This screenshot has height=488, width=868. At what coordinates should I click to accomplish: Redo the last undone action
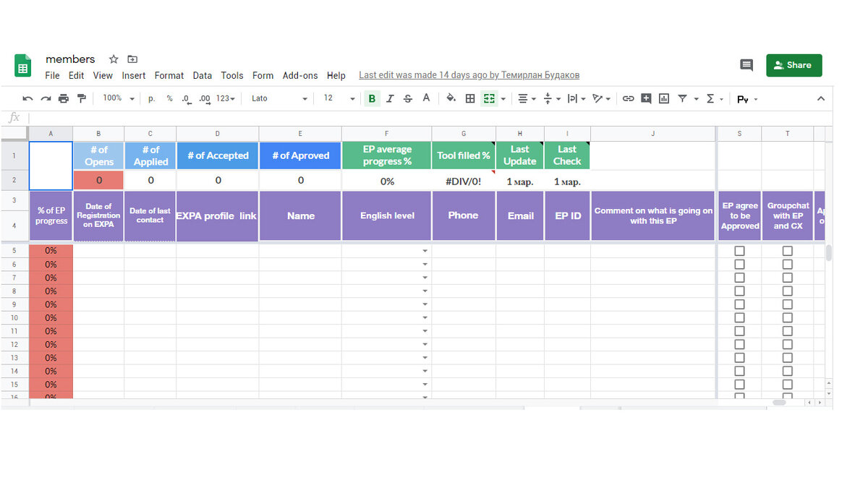click(46, 98)
